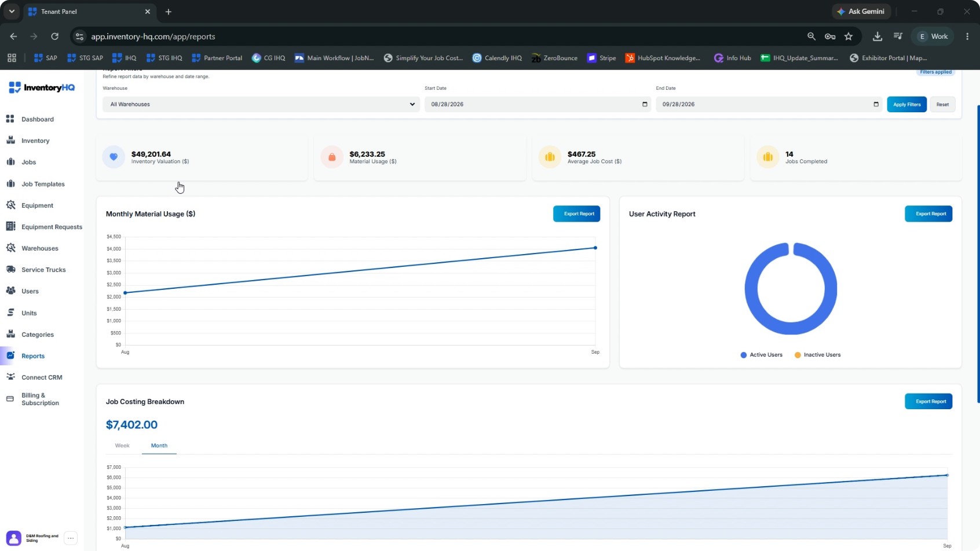
Task: Click the page vertical scrollbar
Action: point(978,254)
